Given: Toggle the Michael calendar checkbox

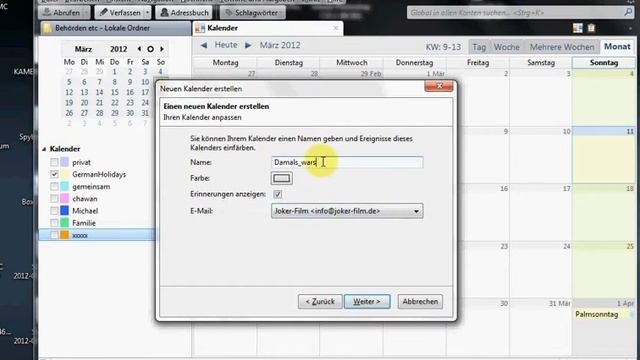Looking at the screenshot, I should (x=54, y=211).
